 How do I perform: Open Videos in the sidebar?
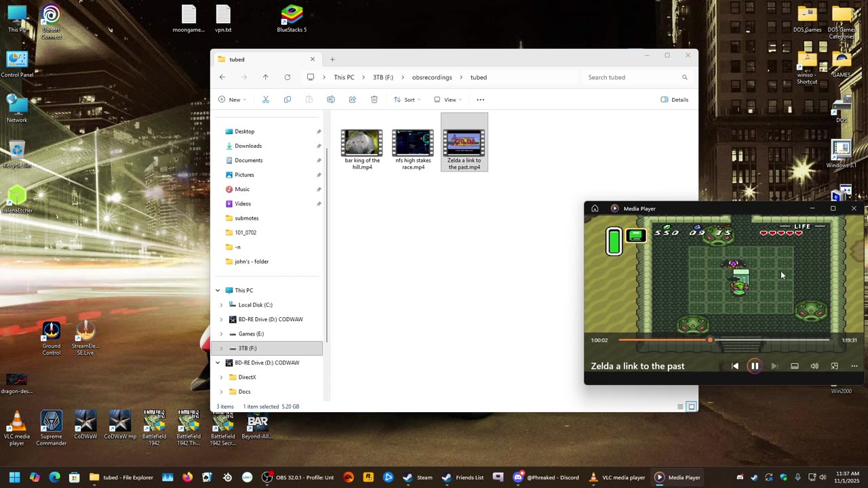[x=243, y=204]
